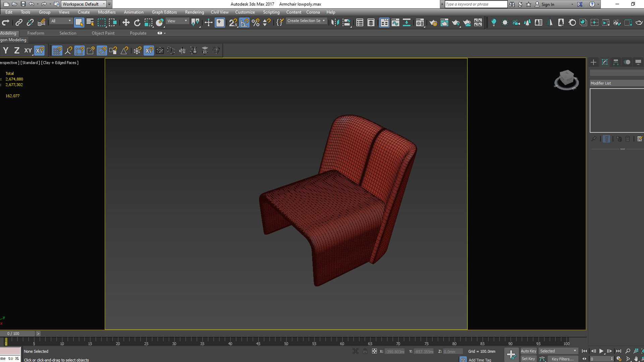Toggle the Ribbon display button
644x362 pixels.
coord(384,22)
